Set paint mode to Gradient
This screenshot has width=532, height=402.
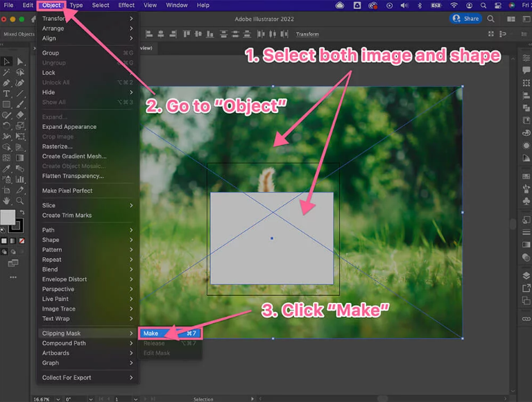click(x=13, y=241)
